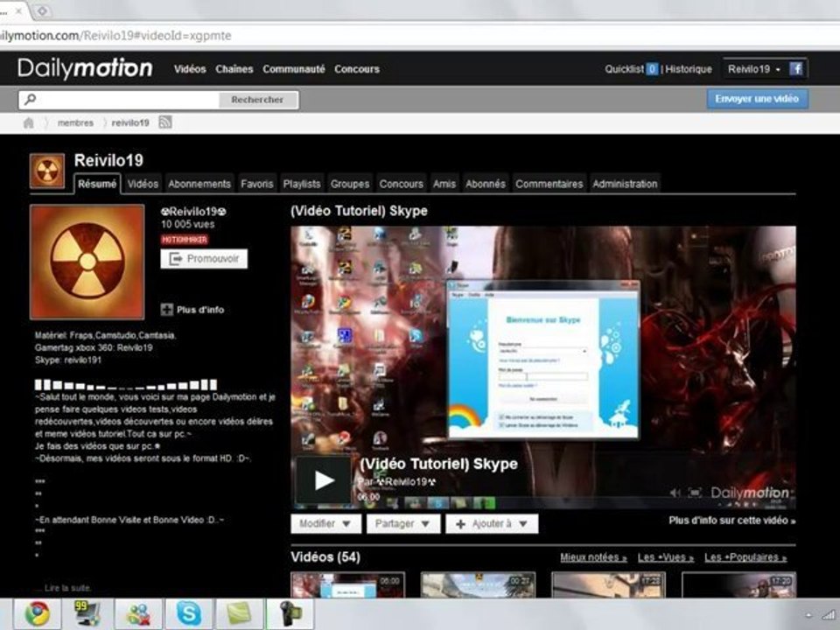Mute the video player volume
This screenshot has height=630, width=840.
675,493
